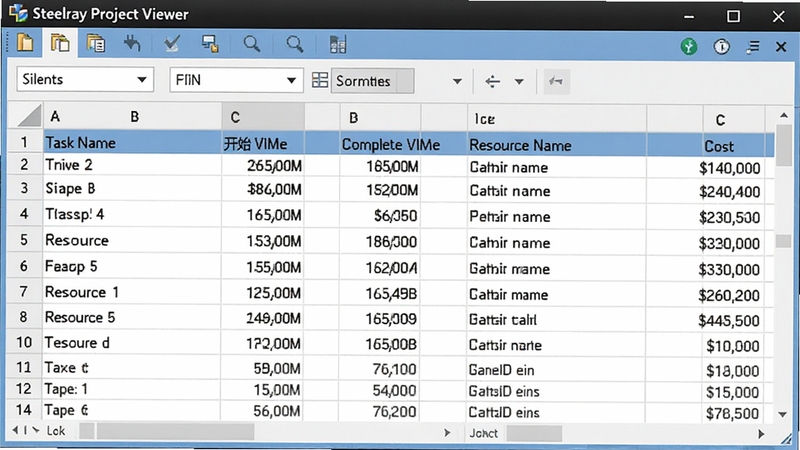The height and width of the screenshot is (450, 800).
Task: Click task cell Siape B
Action: pyautogui.click(x=132, y=189)
